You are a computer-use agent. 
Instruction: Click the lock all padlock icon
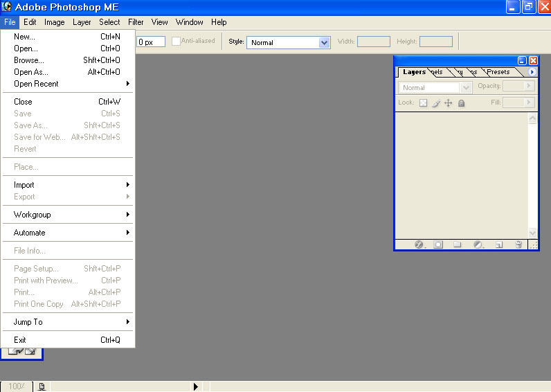coord(462,103)
